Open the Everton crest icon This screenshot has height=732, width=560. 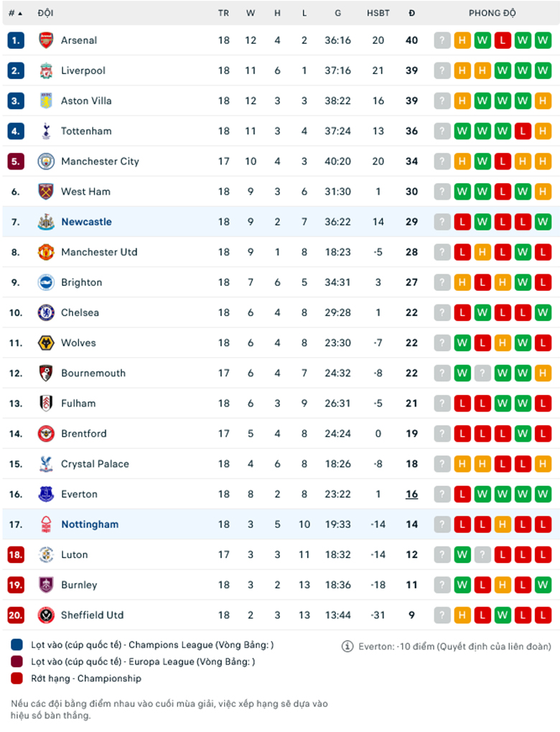46,494
